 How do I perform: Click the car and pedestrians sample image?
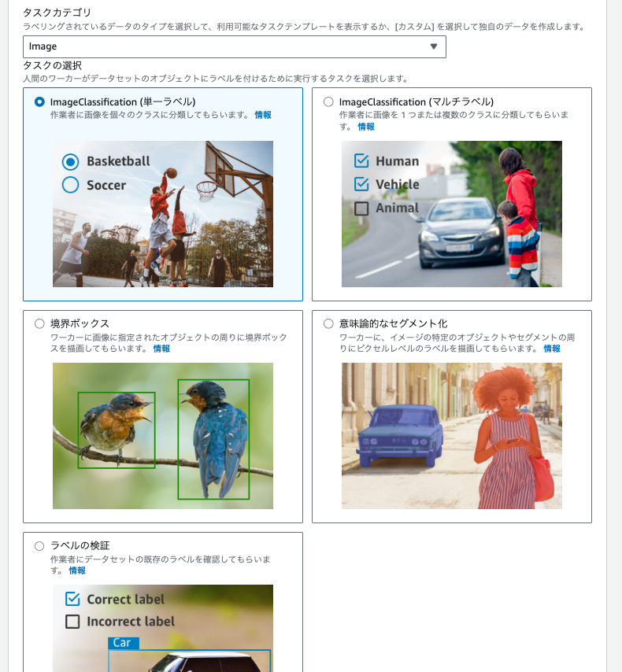(452, 214)
